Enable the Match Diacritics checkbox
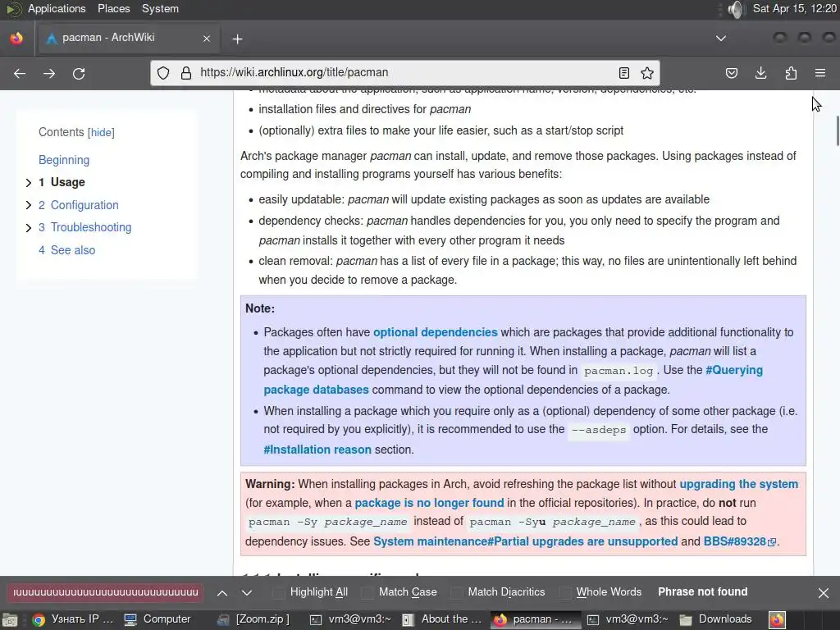Viewport: 840px width, 630px height. pyautogui.click(x=456, y=592)
